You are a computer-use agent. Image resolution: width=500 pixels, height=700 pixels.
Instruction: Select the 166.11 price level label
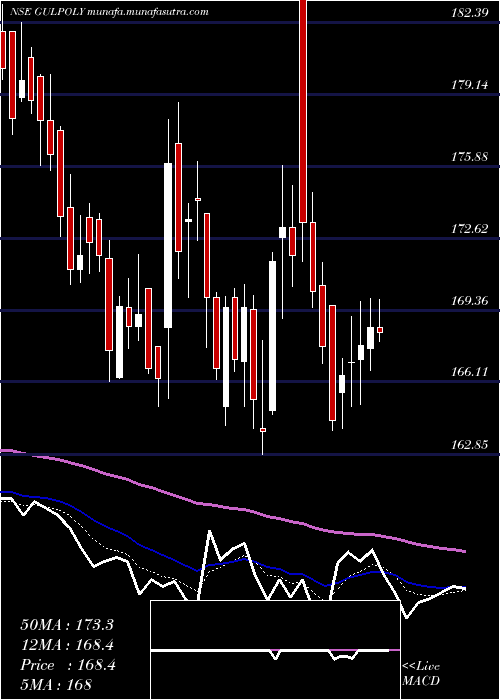click(470, 371)
